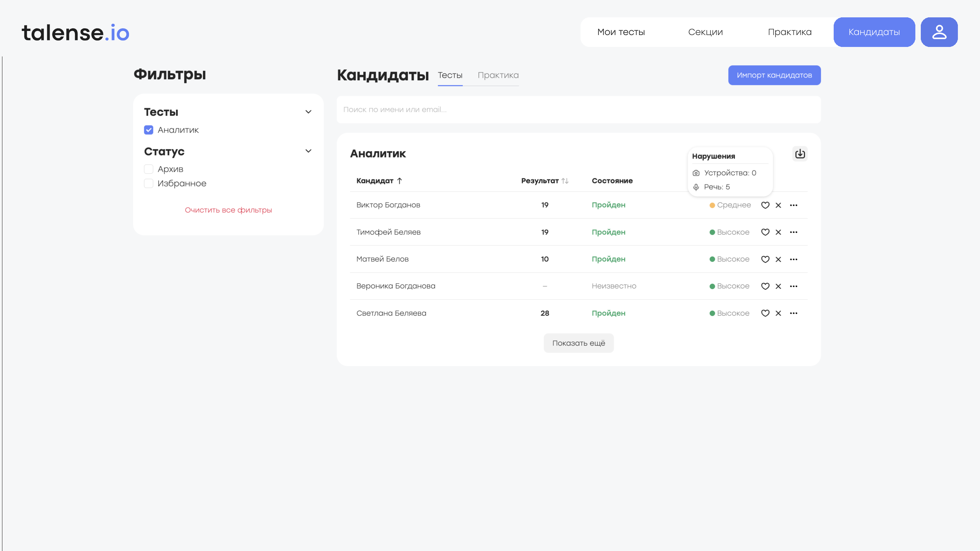The image size is (980, 551).
Task: Open more options for Матвей Белов
Action: [x=793, y=259]
